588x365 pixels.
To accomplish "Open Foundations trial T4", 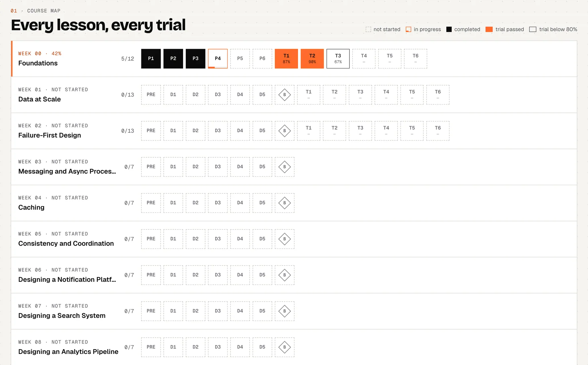I will point(364,59).
